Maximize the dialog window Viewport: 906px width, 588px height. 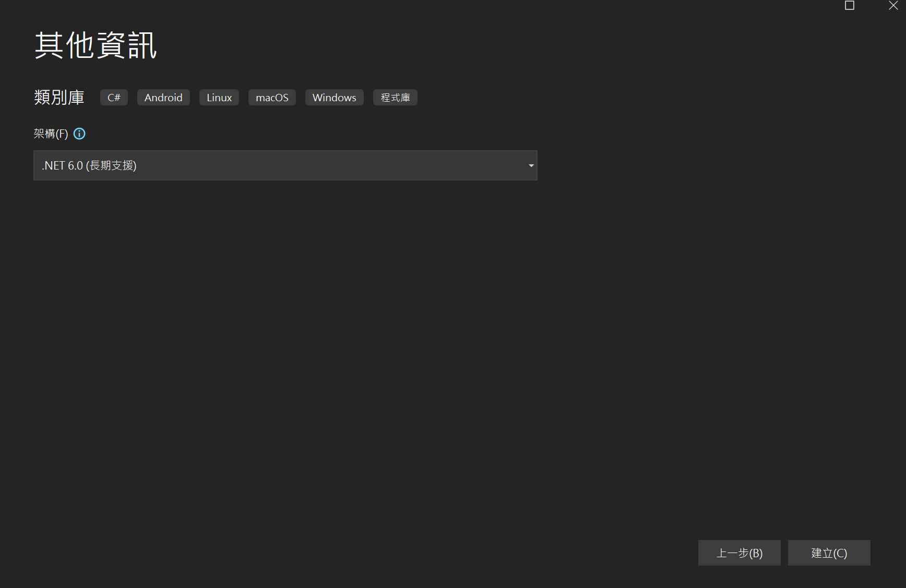tap(850, 6)
